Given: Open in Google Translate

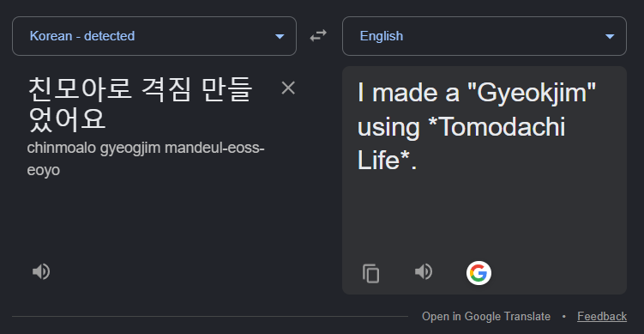Looking at the screenshot, I should click(x=486, y=316).
